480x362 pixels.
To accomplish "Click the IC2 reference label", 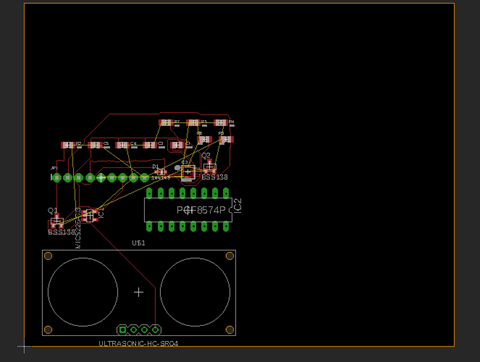I will (238, 205).
